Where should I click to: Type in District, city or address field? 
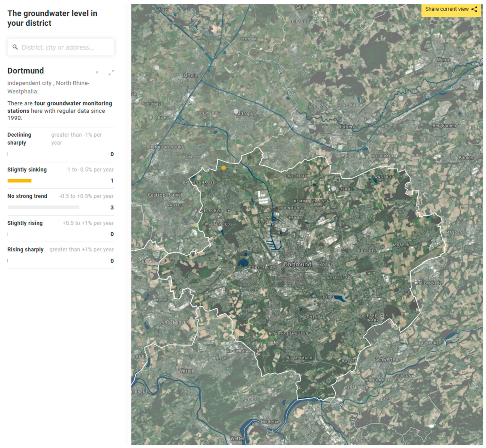[x=65, y=47]
